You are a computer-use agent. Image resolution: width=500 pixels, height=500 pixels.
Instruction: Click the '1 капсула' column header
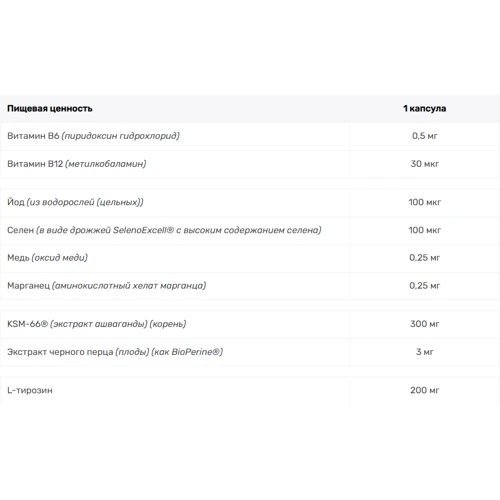(424, 109)
